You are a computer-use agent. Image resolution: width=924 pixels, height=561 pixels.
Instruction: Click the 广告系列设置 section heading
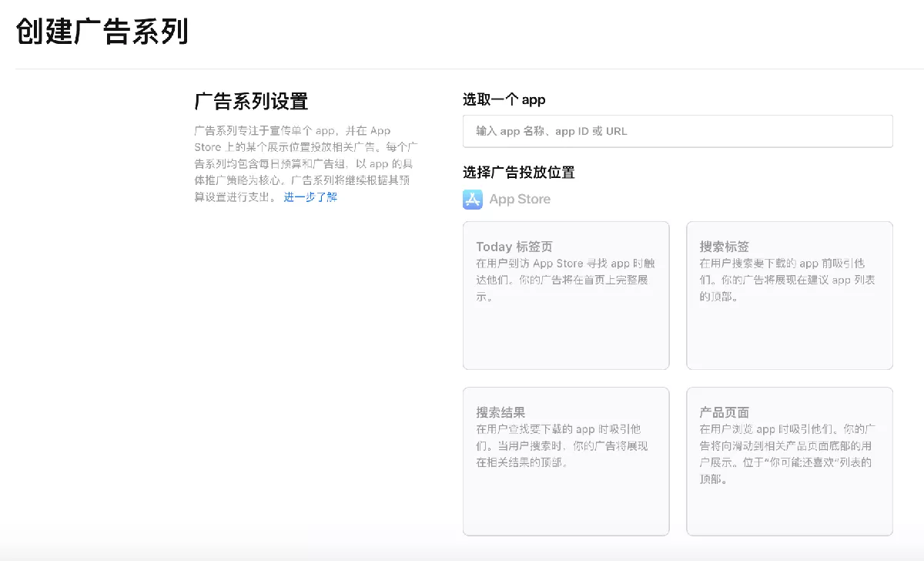pyautogui.click(x=251, y=101)
